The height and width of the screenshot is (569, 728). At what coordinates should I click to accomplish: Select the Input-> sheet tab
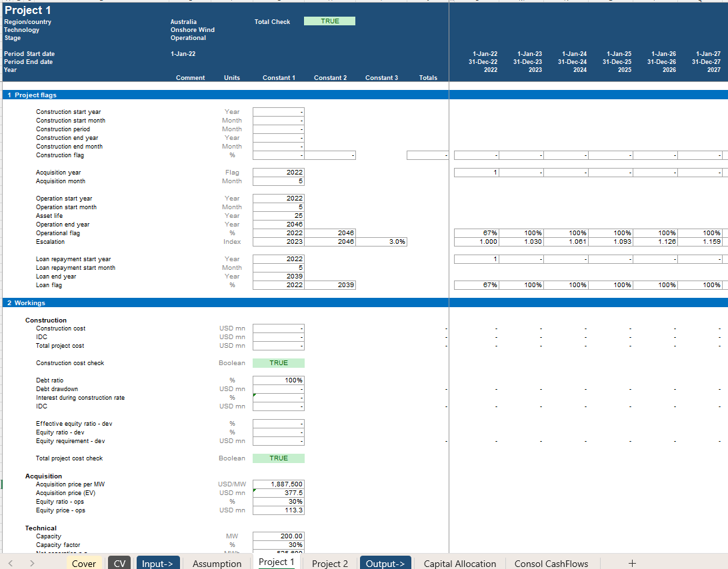(157, 564)
